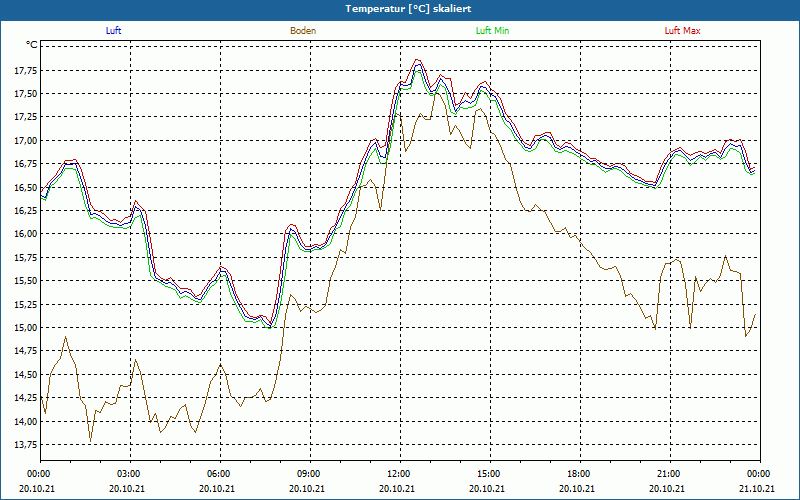Click the "Luft" legend label
This screenshot has height=500, width=800.
[113, 31]
